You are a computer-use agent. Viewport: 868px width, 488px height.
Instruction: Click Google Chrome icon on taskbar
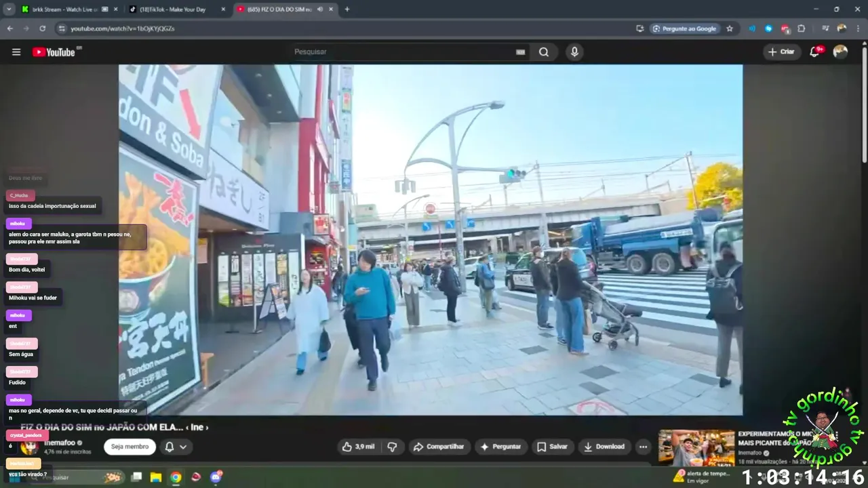click(x=176, y=477)
